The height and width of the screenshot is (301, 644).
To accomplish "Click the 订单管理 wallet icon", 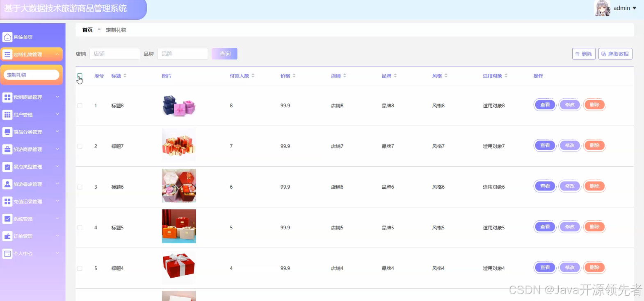I will [7, 236].
